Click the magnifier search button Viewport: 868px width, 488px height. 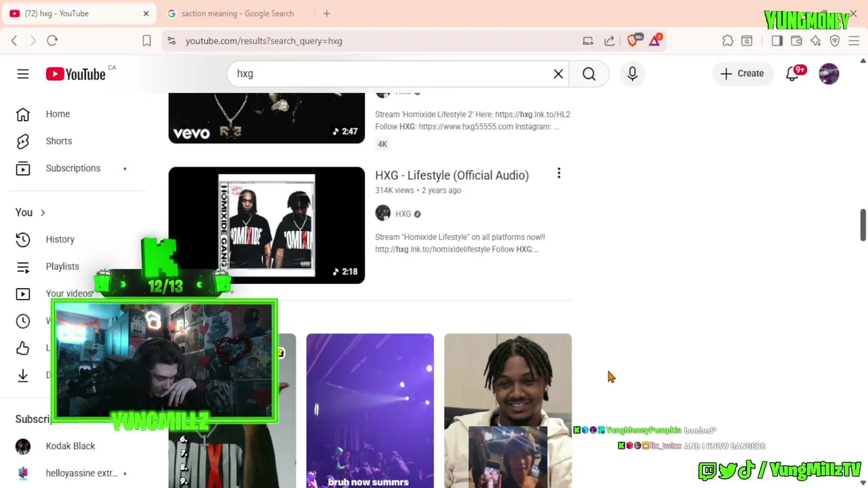point(589,74)
